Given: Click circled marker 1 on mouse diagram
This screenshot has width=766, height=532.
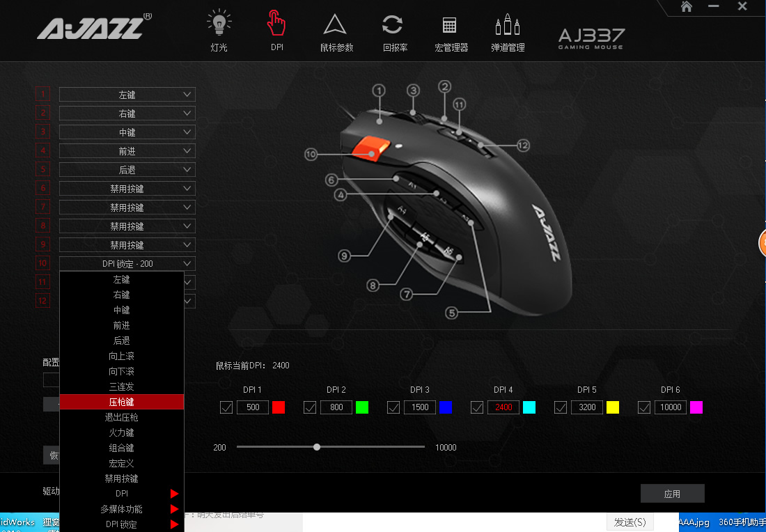Looking at the screenshot, I should tap(379, 91).
